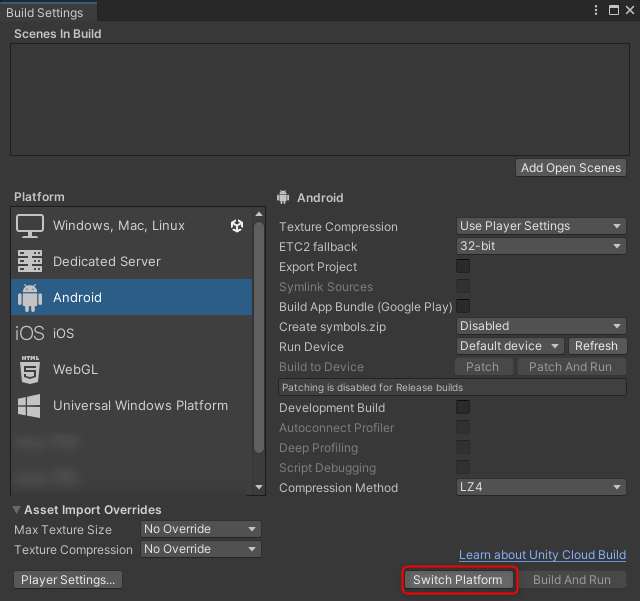Click Add Open Scenes button
640x601 pixels.
pos(571,168)
